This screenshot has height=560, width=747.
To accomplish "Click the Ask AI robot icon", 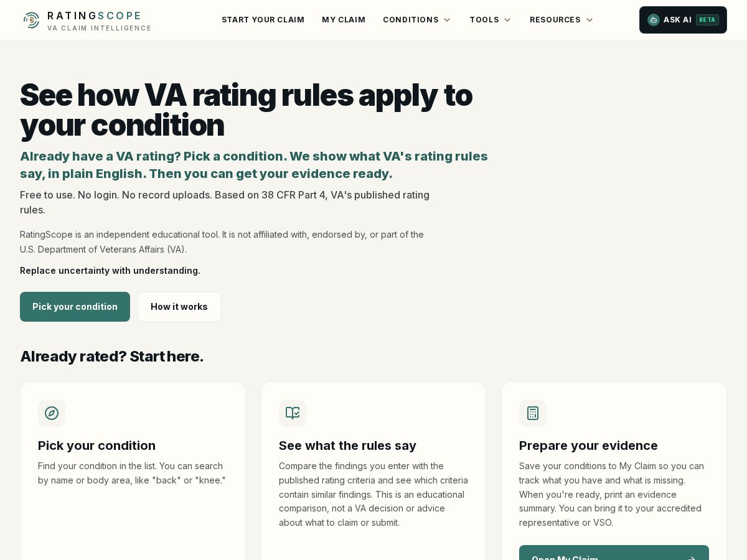I will tap(653, 20).
